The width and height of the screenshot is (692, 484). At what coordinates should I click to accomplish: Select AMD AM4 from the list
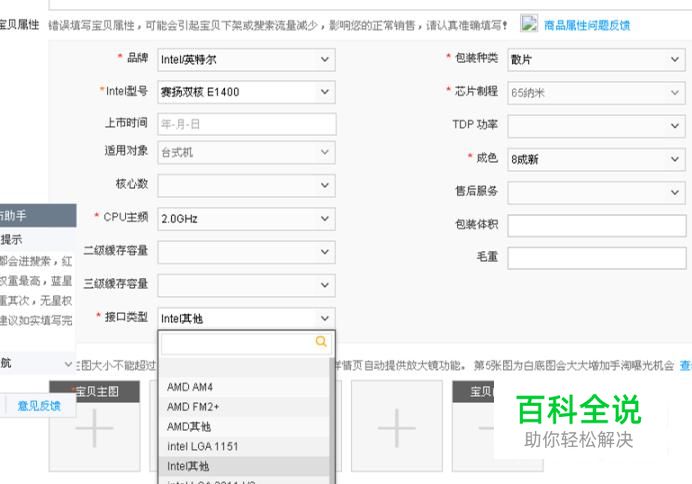point(244,387)
